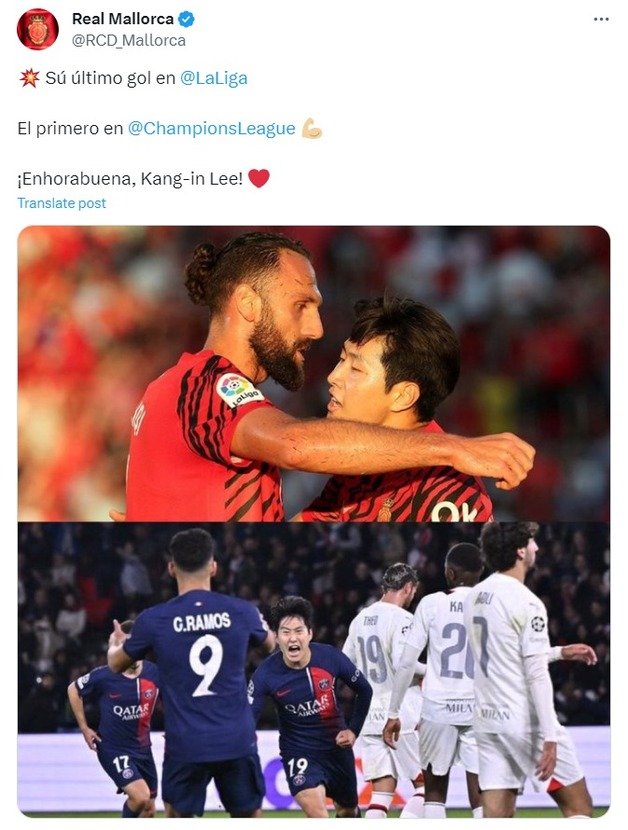Follow the @LaLiga mention link
Viewport: 628px width, 830px height.
214,78
